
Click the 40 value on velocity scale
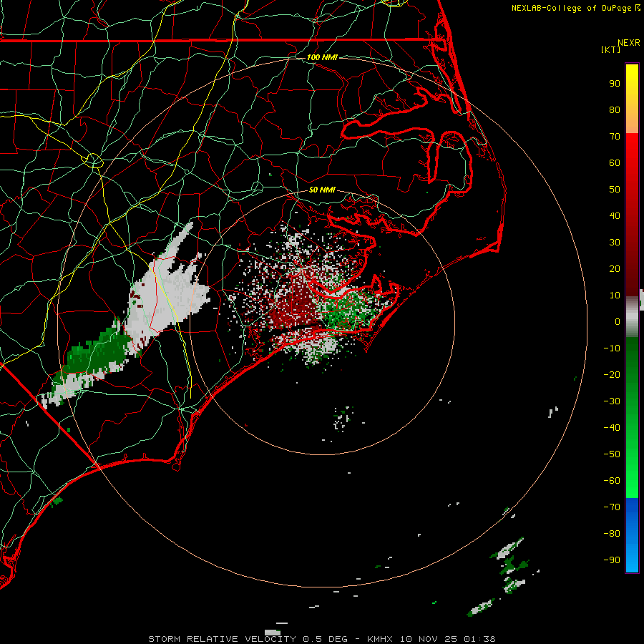[615, 216]
